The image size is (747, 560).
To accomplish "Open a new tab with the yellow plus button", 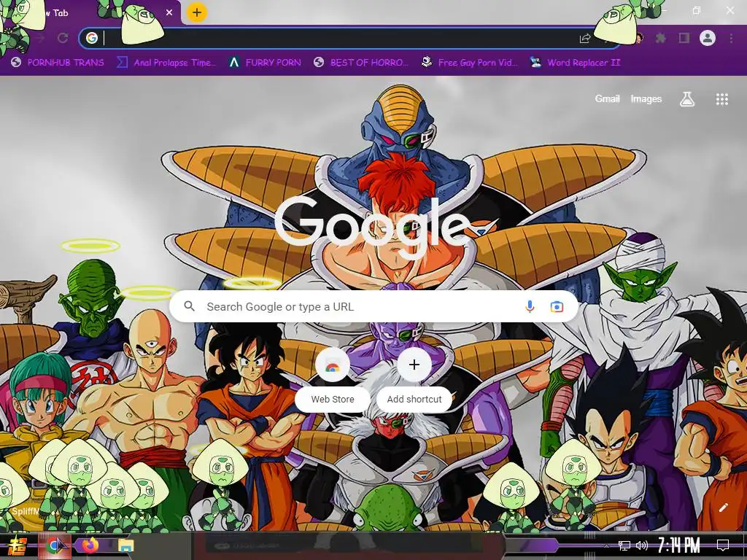I will 197,12.
